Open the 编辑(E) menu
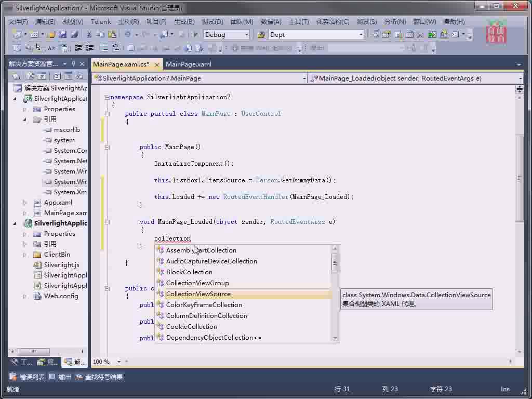 coord(45,22)
